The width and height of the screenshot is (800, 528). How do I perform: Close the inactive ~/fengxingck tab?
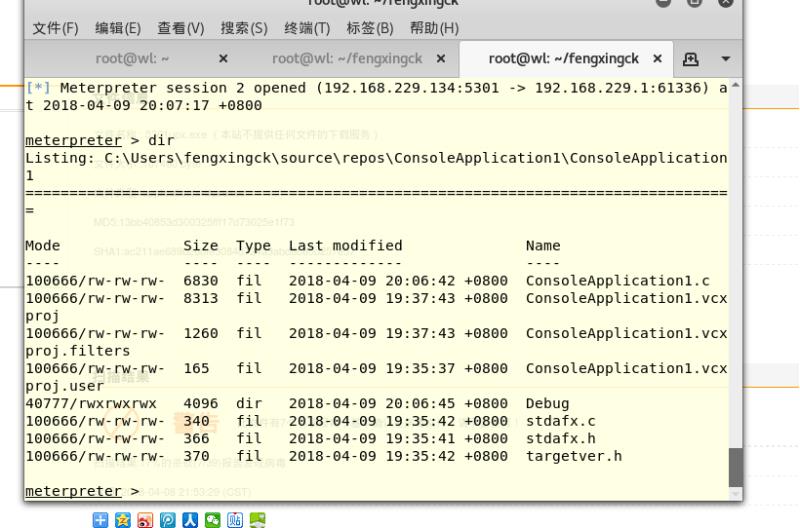coord(441,59)
